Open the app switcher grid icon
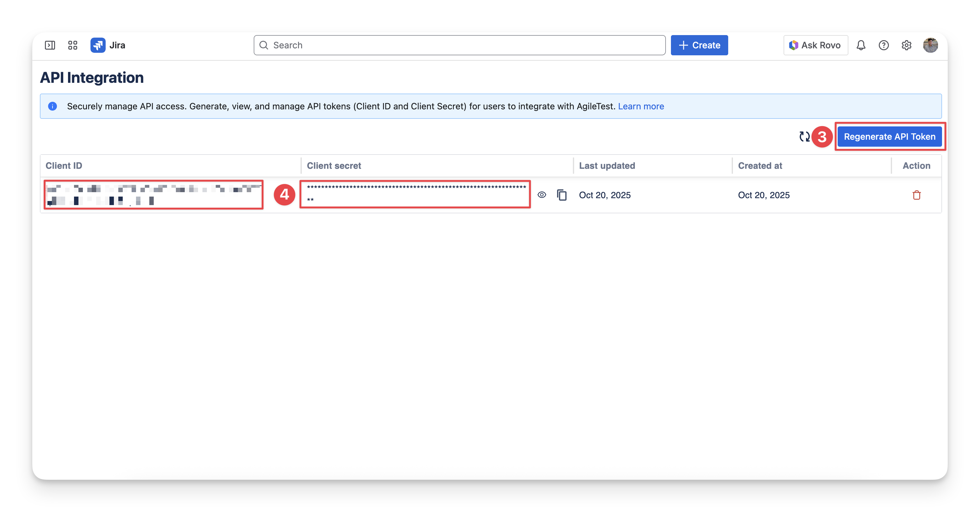 [73, 45]
